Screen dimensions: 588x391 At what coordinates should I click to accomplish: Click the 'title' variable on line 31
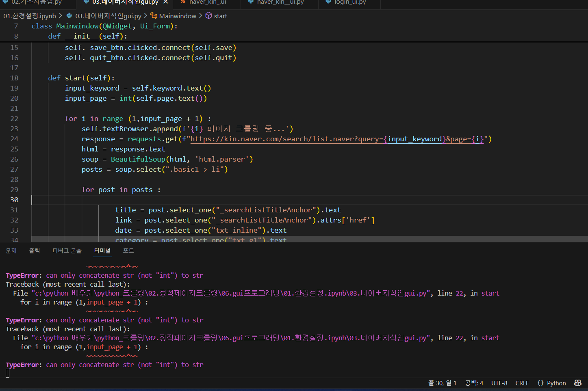point(126,210)
